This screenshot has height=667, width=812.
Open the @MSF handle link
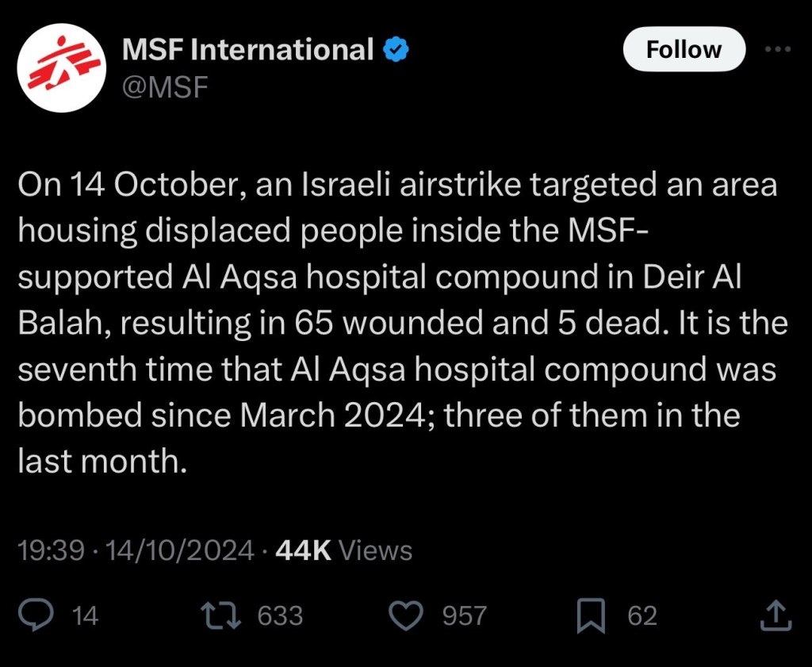[165, 86]
